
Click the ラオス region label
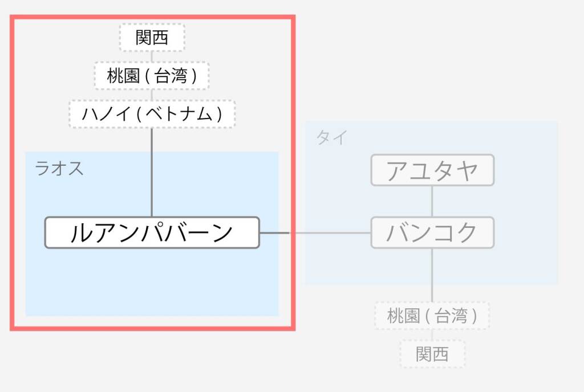click(59, 169)
